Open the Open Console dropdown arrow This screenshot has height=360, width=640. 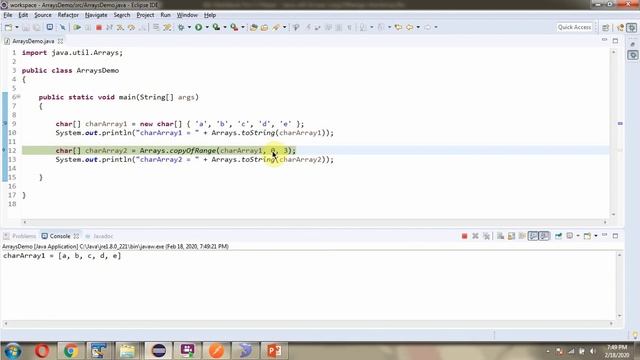(596, 236)
